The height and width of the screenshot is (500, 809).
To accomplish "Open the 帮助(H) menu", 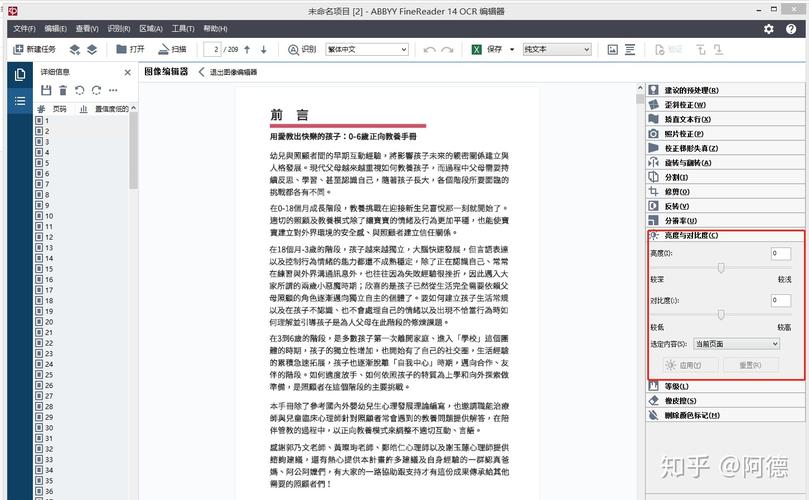I will coord(215,28).
